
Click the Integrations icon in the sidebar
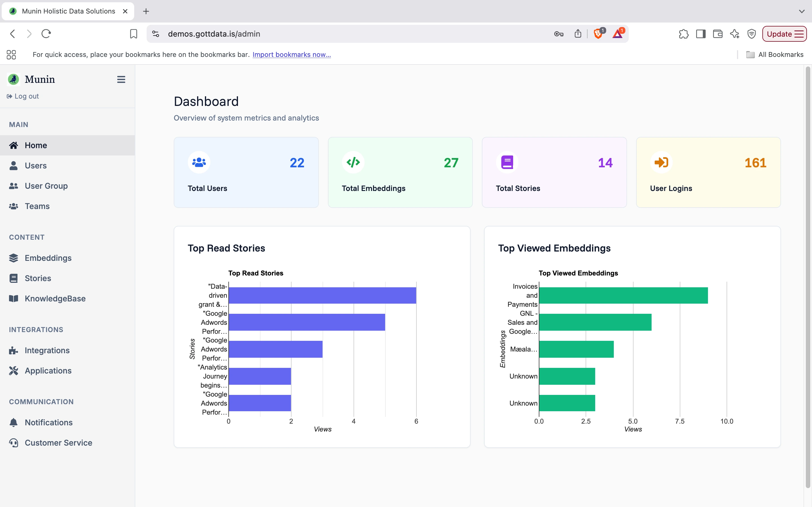pyautogui.click(x=14, y=350)
